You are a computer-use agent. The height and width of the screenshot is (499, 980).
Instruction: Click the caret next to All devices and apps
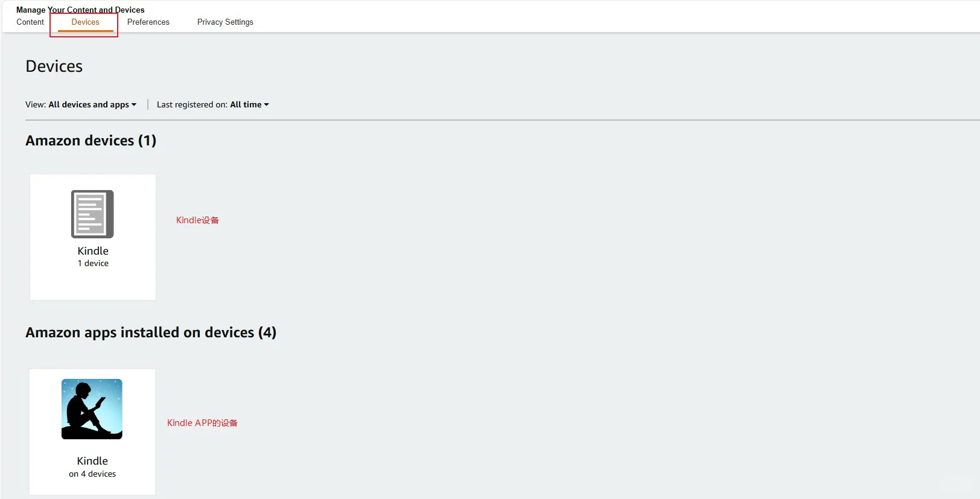pyautogui.click(x=134, y=104)
